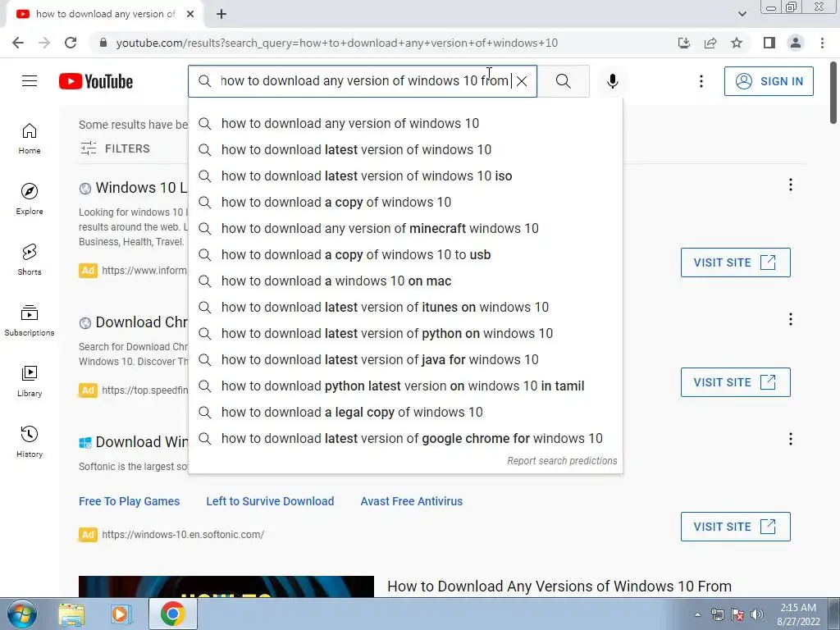Bookmark this page with the star

pos(737,43)
